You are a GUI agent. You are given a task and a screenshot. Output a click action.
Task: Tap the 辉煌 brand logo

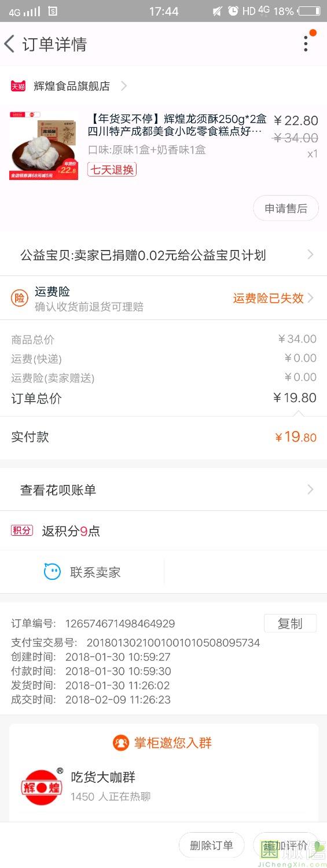click(x=42, y=786)
